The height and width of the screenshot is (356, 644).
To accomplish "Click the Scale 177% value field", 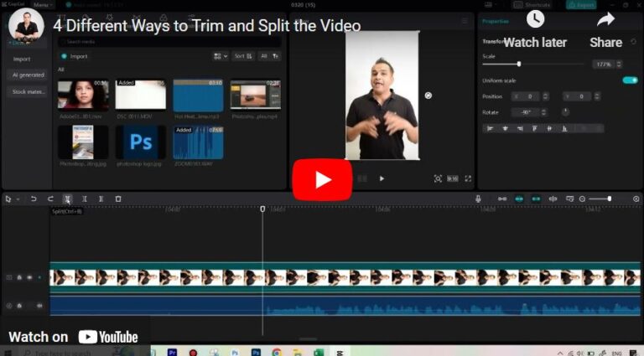I will coord(604,64).
